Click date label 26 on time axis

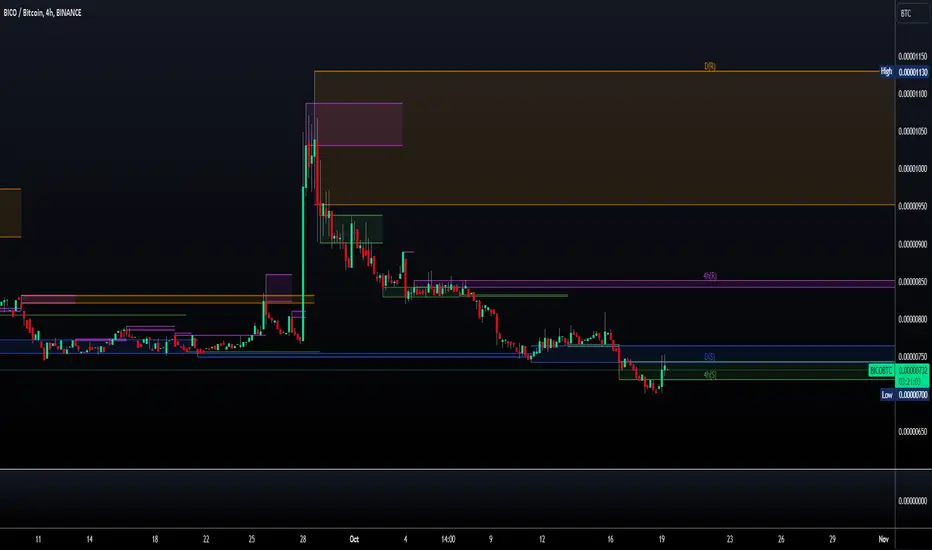tap(781, 539)
